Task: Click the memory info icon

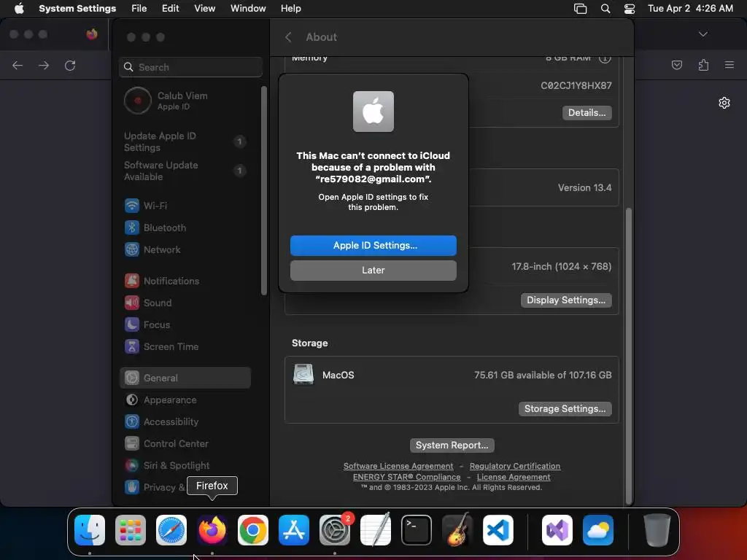Action: pos(605,59)
